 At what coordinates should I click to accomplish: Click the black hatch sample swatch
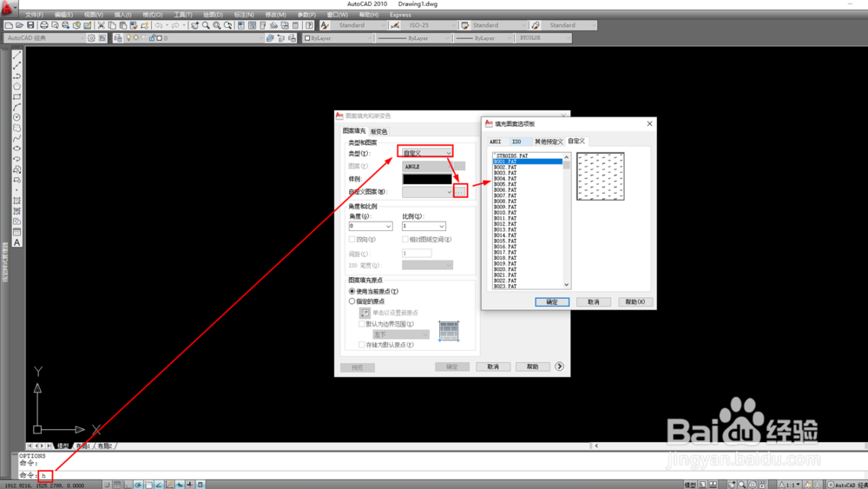point(427,180)
